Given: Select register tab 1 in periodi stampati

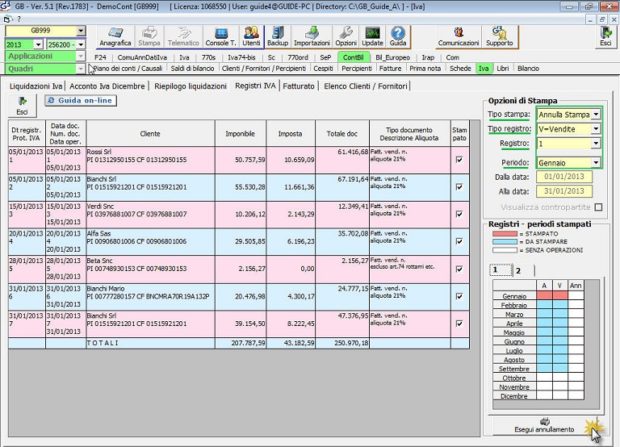Looking at the screenshot, I should [x=501, y=270].
